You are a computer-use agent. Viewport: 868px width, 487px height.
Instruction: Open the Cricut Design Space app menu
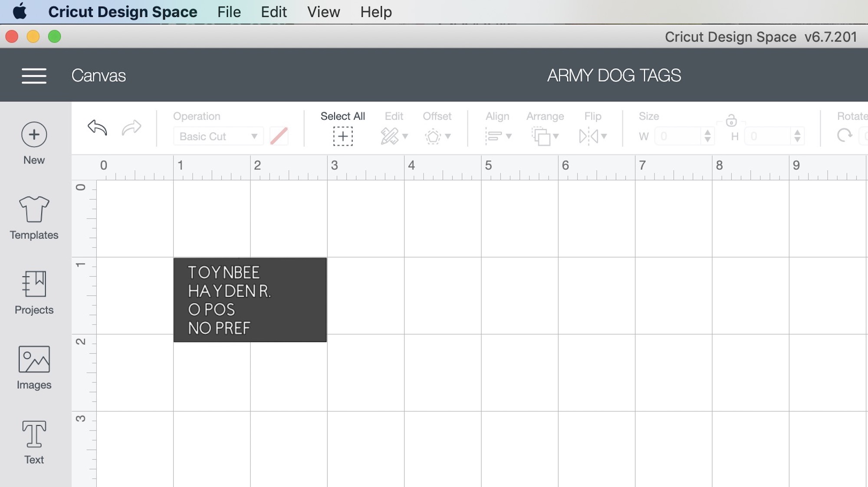123,12
